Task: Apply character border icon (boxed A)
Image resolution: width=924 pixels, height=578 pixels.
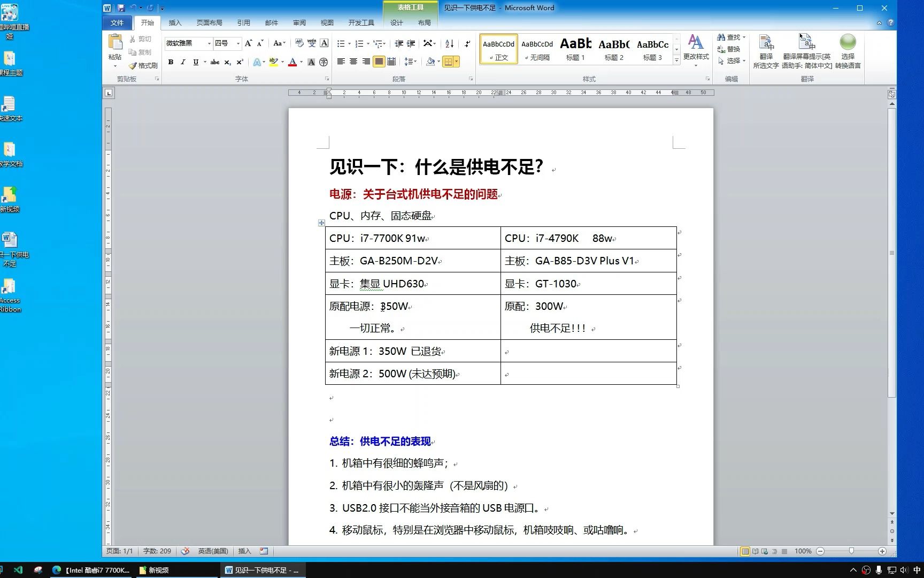Action: pos(324,43)
